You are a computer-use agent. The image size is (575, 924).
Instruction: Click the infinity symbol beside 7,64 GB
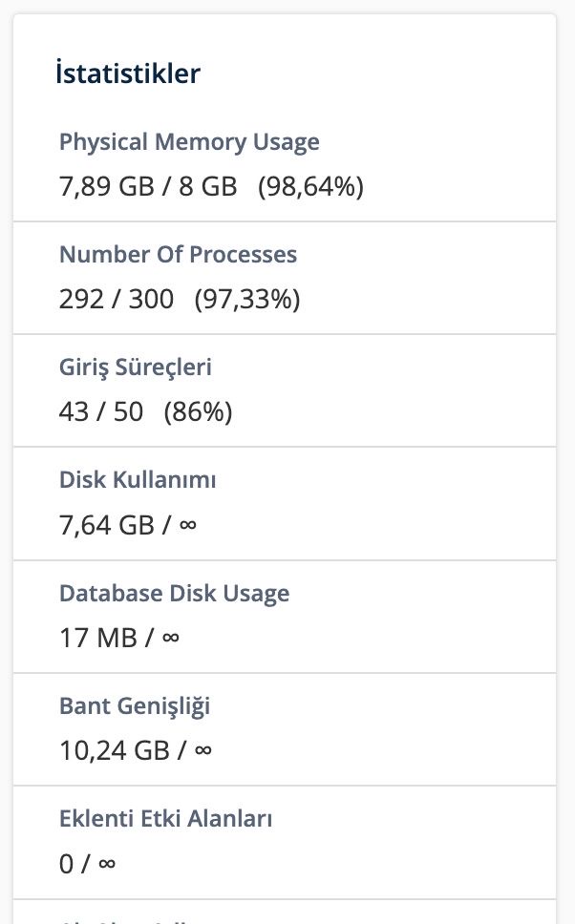(x=187, y=524)
